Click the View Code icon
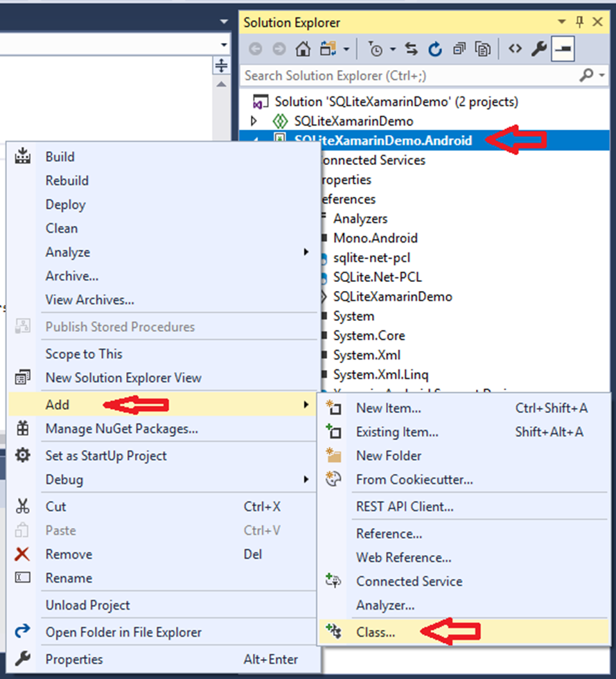616x679 pixels. 515,48
